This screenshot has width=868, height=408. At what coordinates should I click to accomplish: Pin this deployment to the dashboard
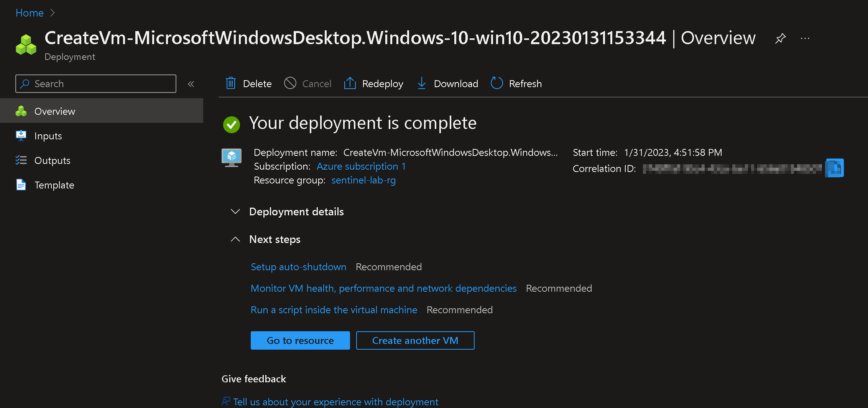pyautogui.click(x=781, y=38)
